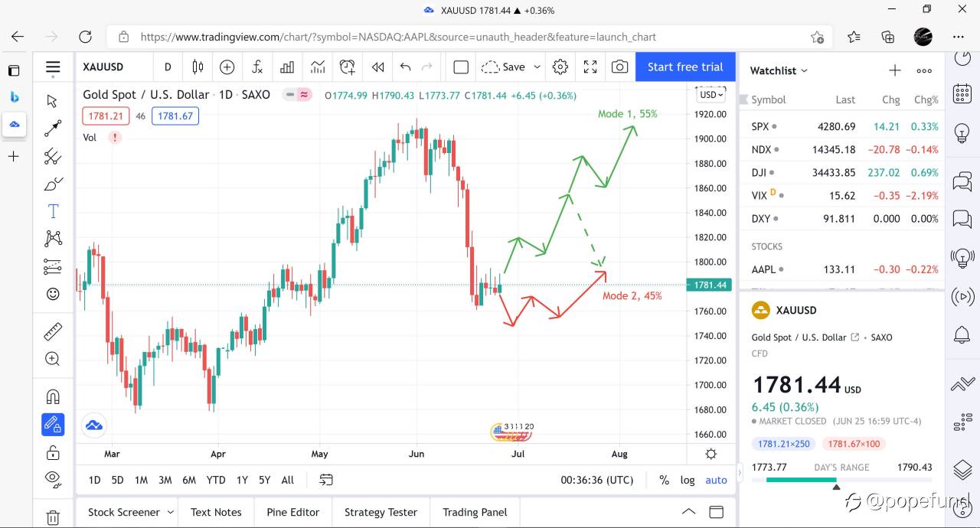Viewport: 980px width, 528px height.
Task: Select the brush drawing tool
Action: click(53, 184)
